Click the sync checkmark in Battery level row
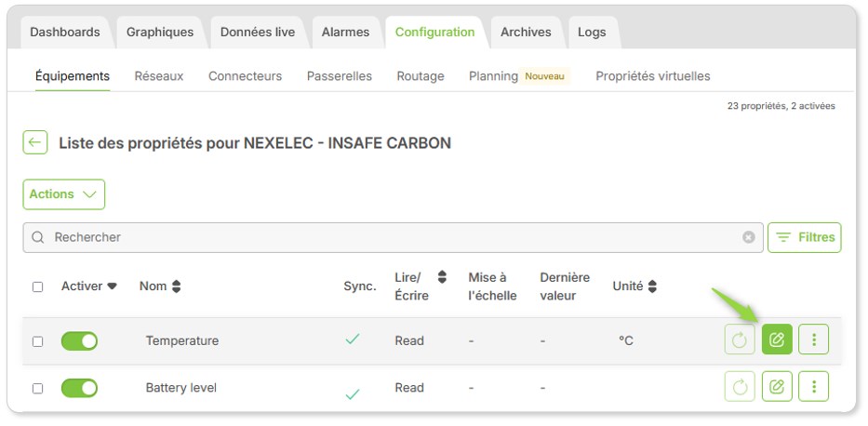 (x=352, y=394)
